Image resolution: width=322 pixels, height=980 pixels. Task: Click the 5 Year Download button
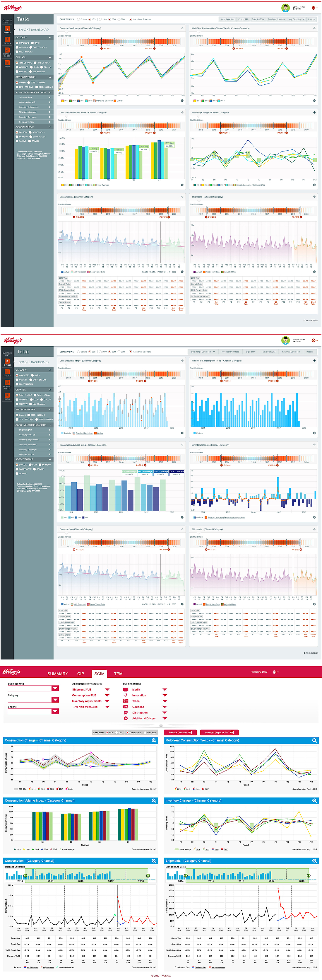coord(228,19)
